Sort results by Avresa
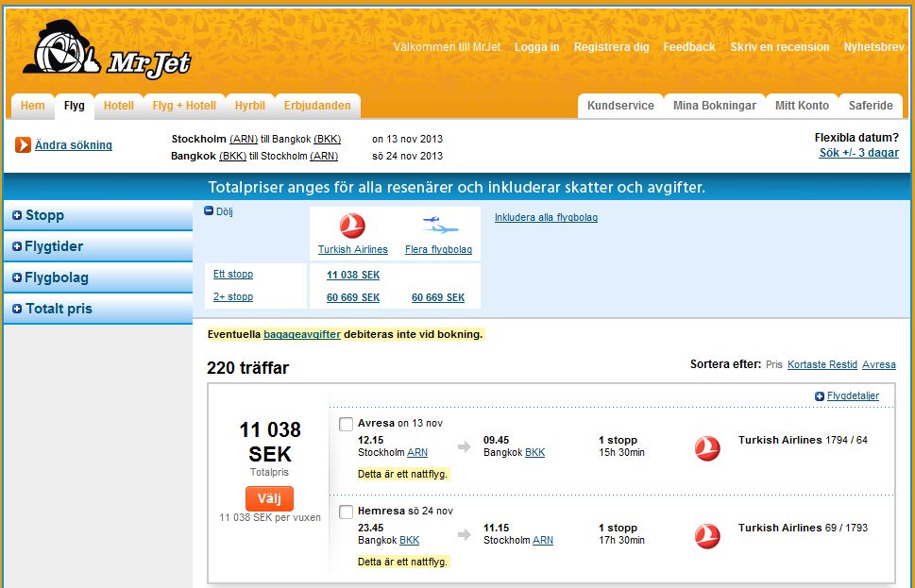Screen dimensions: 915x588 click(x=879, y=364)
